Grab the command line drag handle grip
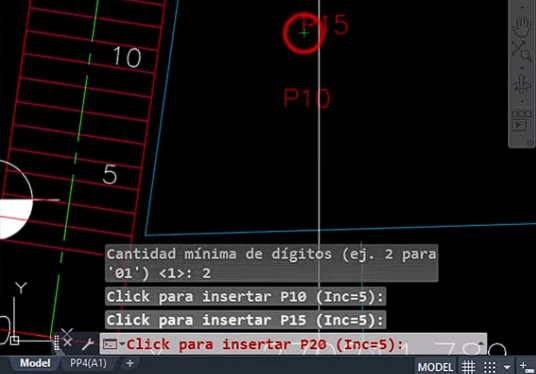 [56, 343]
